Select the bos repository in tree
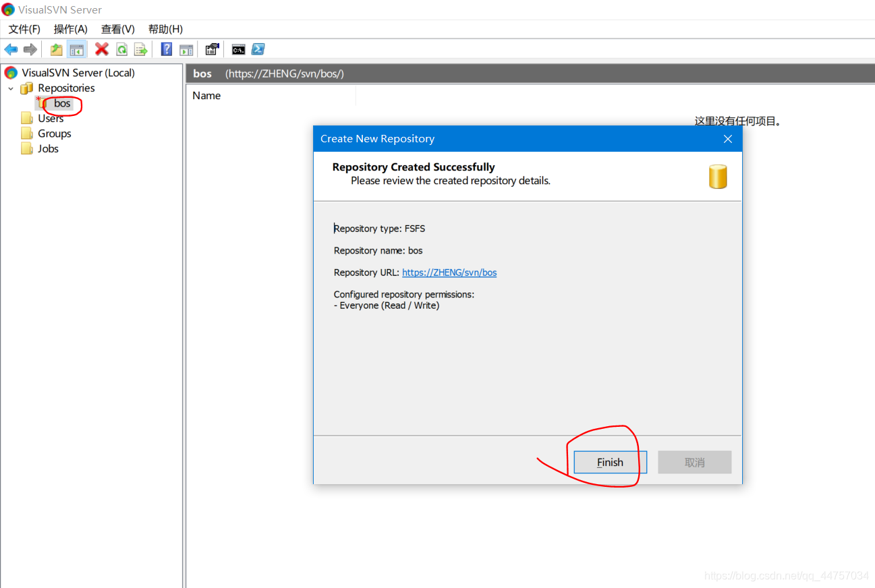 coord(62,103)
